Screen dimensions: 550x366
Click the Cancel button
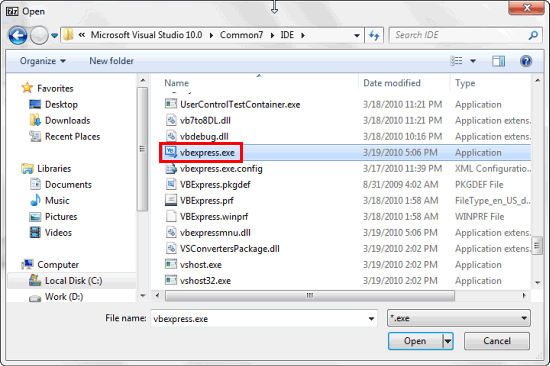coord(497,341)
